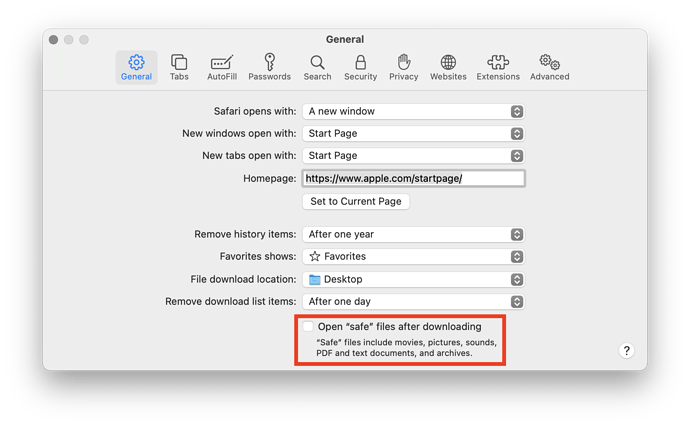Open help with the question mark button
Screen dimensions: 690x426
pos(626,351)
